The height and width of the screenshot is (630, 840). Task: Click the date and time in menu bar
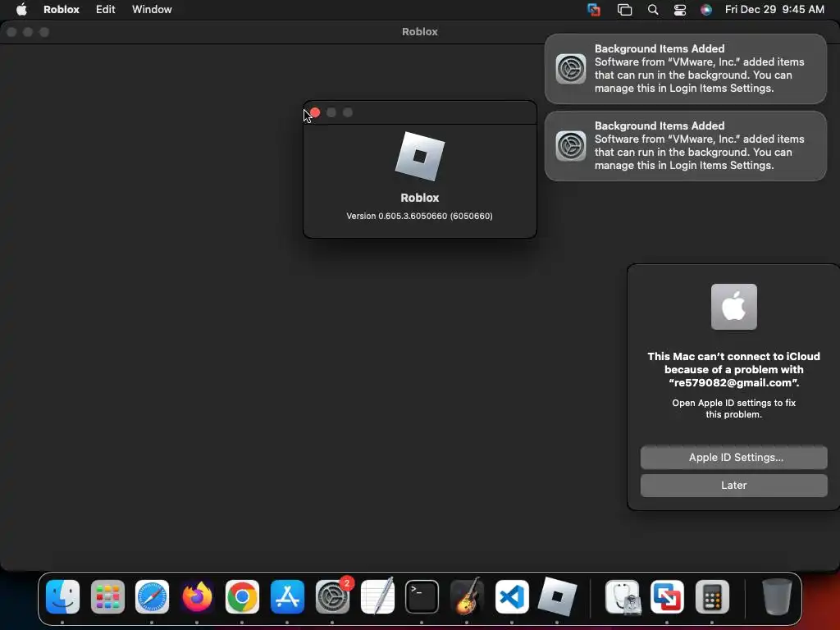(x=774, y=9)
